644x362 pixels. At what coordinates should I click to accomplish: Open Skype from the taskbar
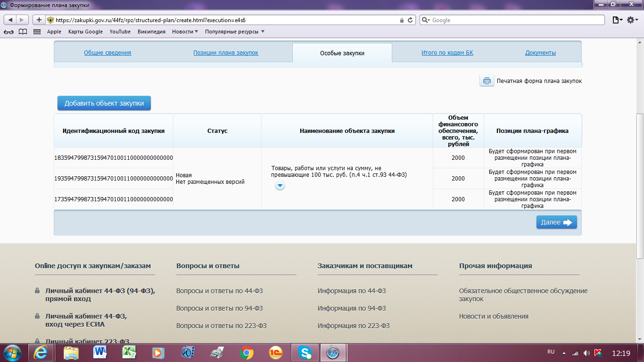305,352
